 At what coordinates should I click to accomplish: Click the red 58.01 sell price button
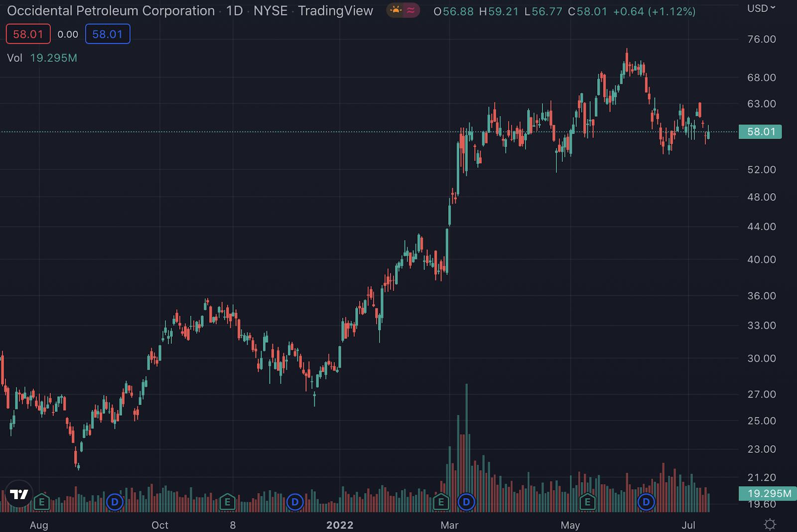pyautogui.click(x=28, y=34)
